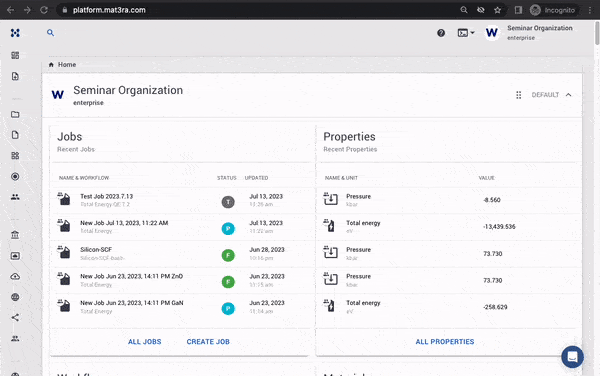Open the chat support bubble

(572, 356)
